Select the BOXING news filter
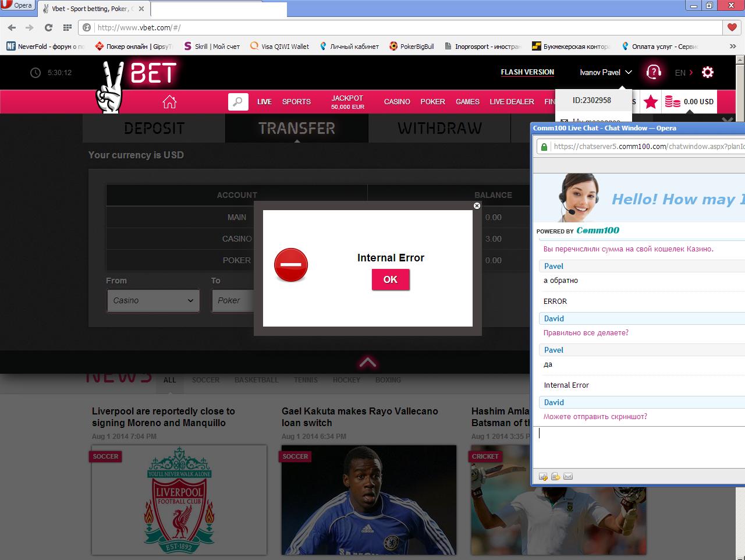The height and width of the screenshot is (560, 745). click(x=388, y=380)
